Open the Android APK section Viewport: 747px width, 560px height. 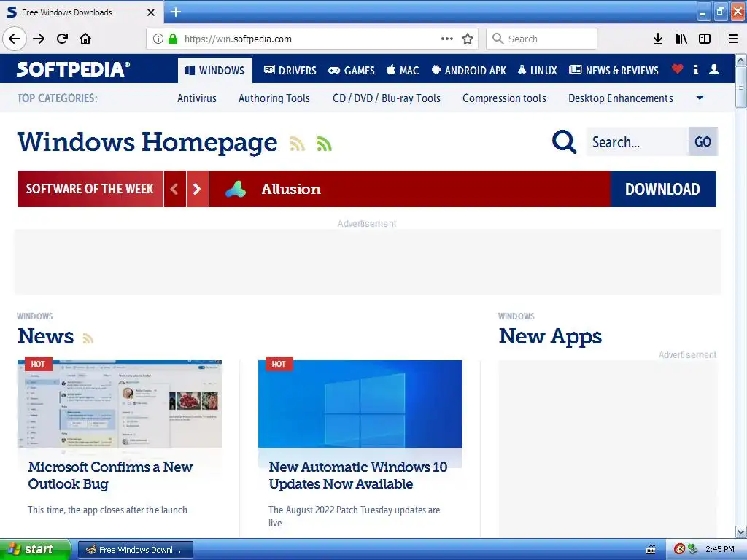tap(468, 71)
